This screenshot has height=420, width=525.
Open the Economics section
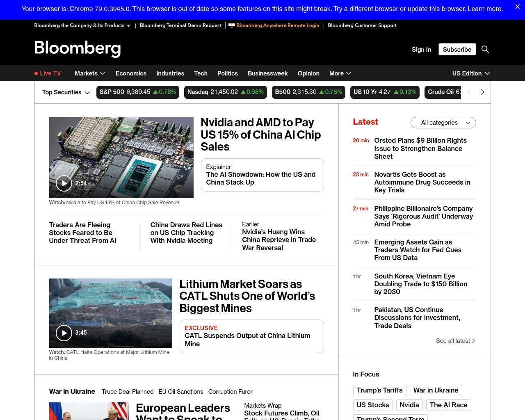tap(131, 73)
